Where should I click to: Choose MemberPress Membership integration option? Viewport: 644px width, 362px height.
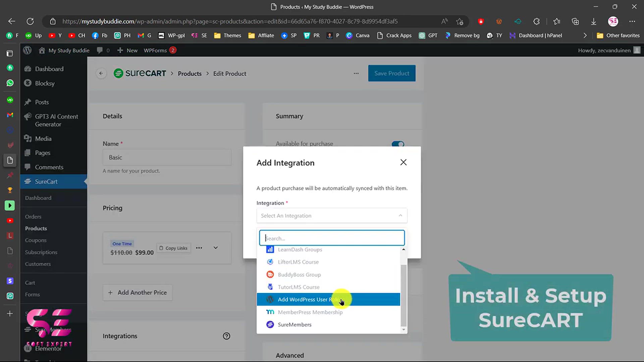(328, 312)
